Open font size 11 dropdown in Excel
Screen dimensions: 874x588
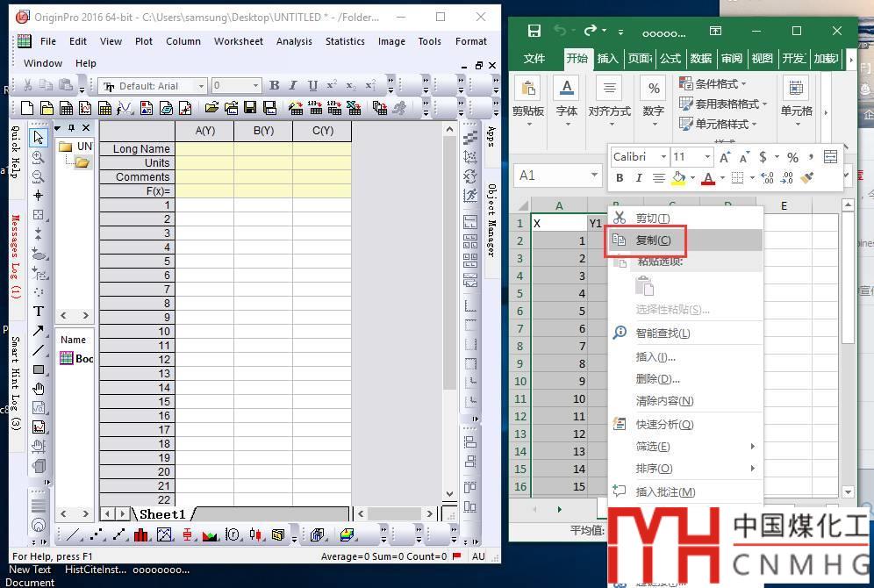(707, 156)
